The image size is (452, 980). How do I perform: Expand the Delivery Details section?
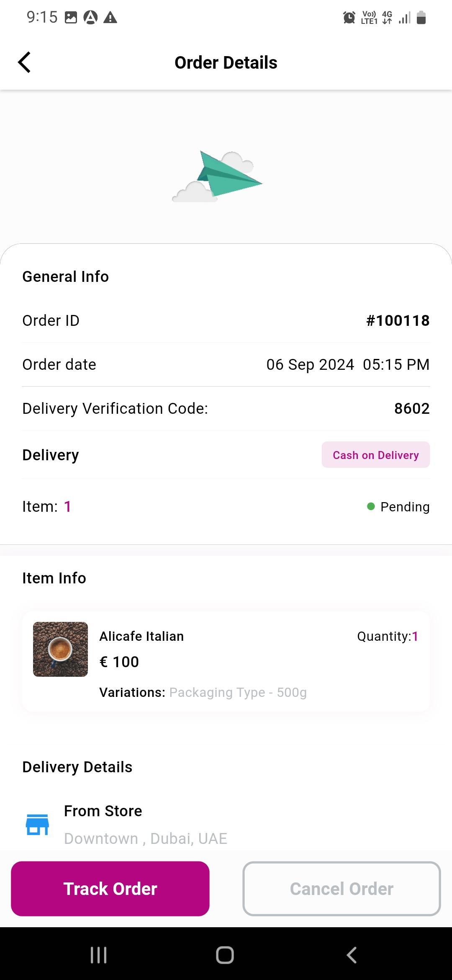(x=77, y=766)
